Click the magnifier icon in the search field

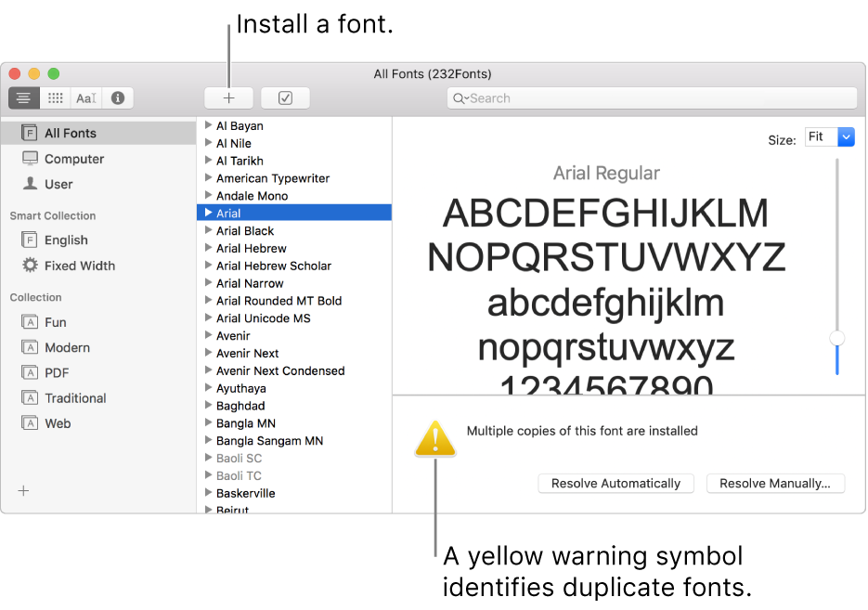(460, 98)
